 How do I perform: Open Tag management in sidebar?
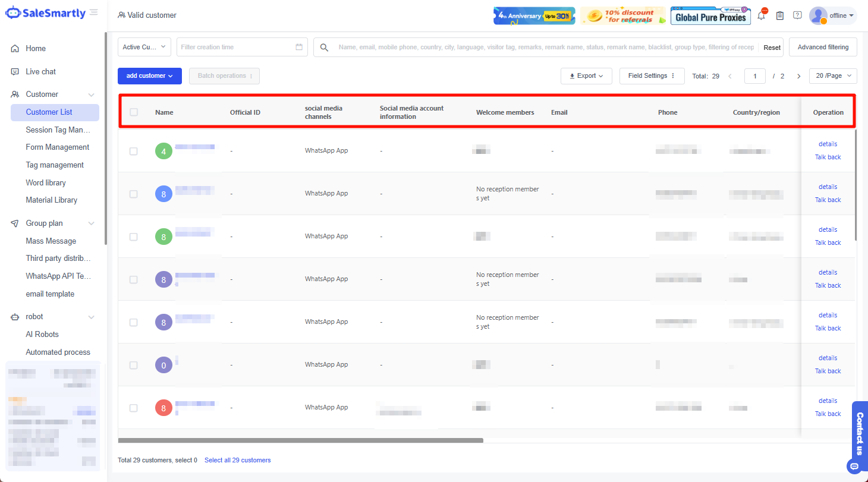(x=55, y=165)
